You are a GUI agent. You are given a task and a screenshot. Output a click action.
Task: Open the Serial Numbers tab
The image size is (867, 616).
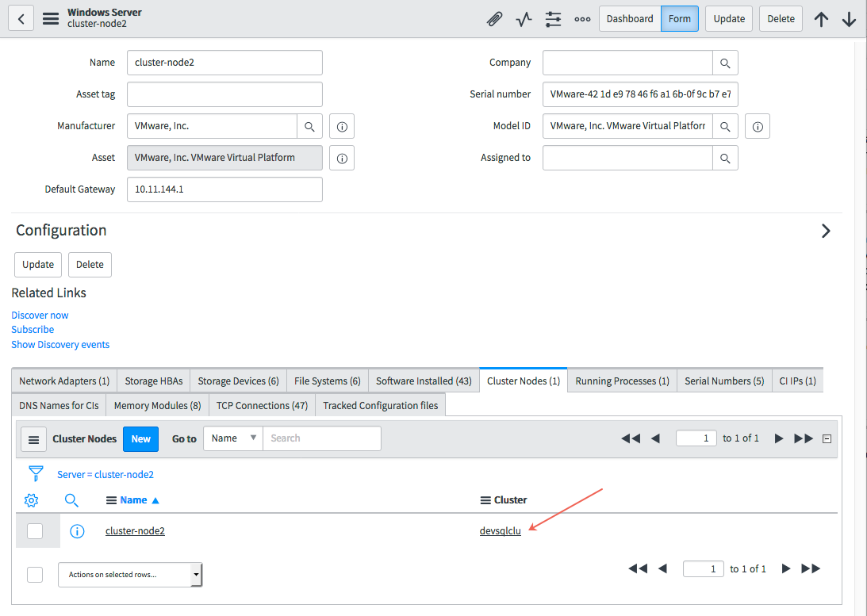(x=724, y=381)
